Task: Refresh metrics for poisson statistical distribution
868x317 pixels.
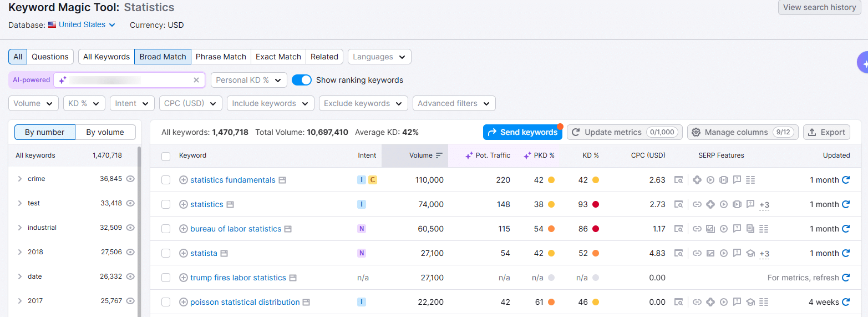Action: coord(846,302)
